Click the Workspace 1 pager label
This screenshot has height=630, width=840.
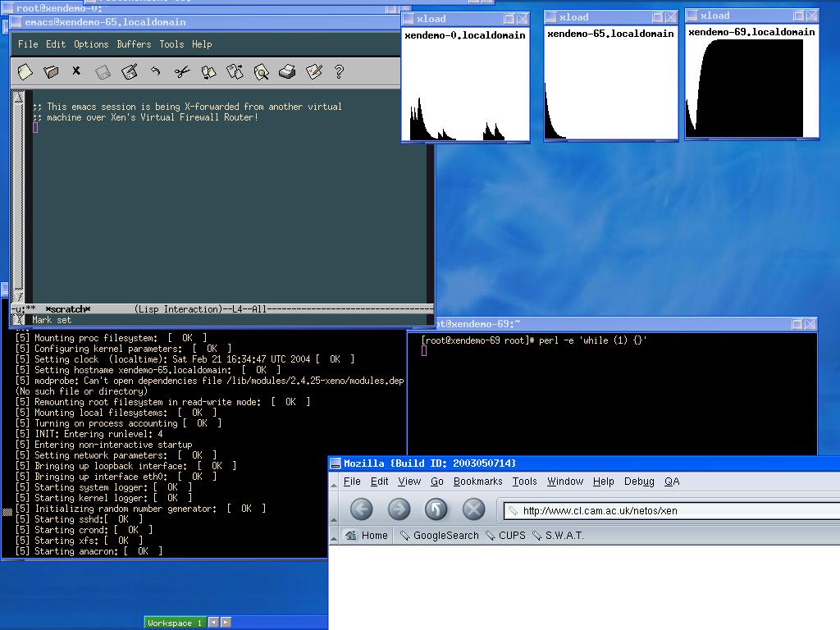175,623
